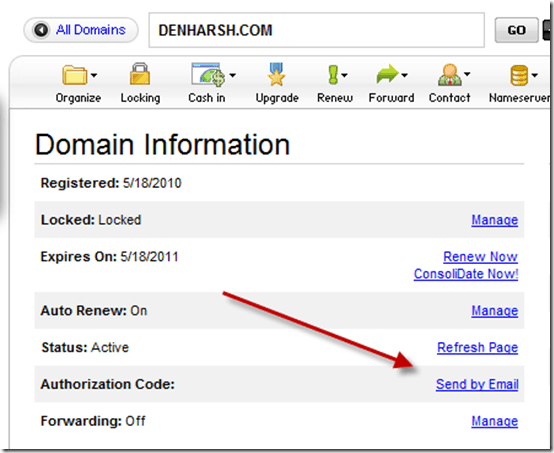554x453 pixels.
Task: Click the ConsoliDate Now! link
Action: tap(466, 274)
